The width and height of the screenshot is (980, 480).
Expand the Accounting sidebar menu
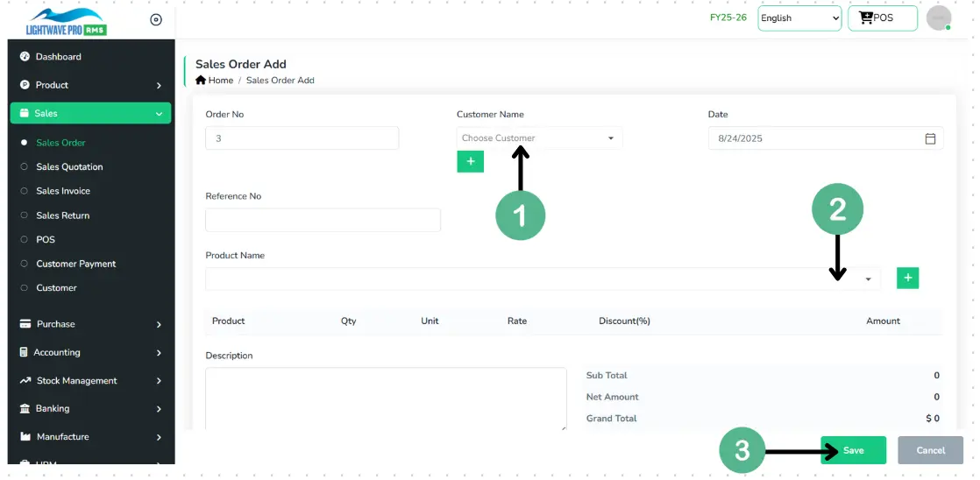point(90,352)
